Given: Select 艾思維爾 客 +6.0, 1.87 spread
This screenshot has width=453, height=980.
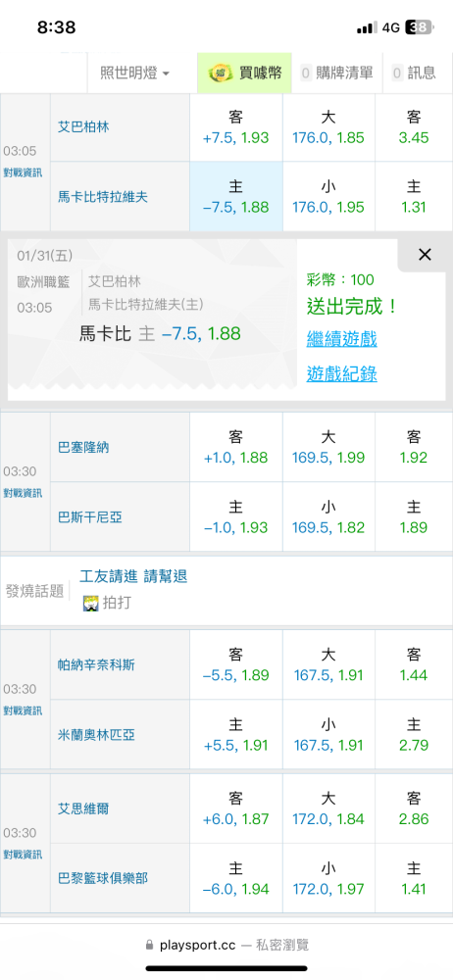Looking at the screenshot, I should 236,808.
